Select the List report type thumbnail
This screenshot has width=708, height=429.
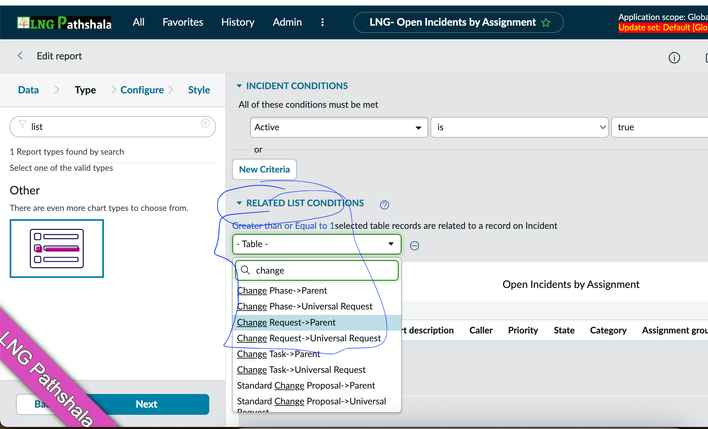coord(57,248)
